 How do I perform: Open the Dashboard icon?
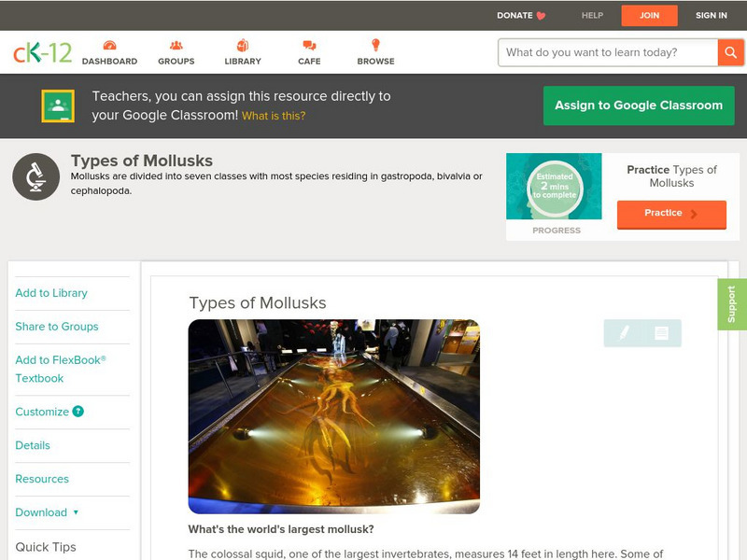pos(109,46)
